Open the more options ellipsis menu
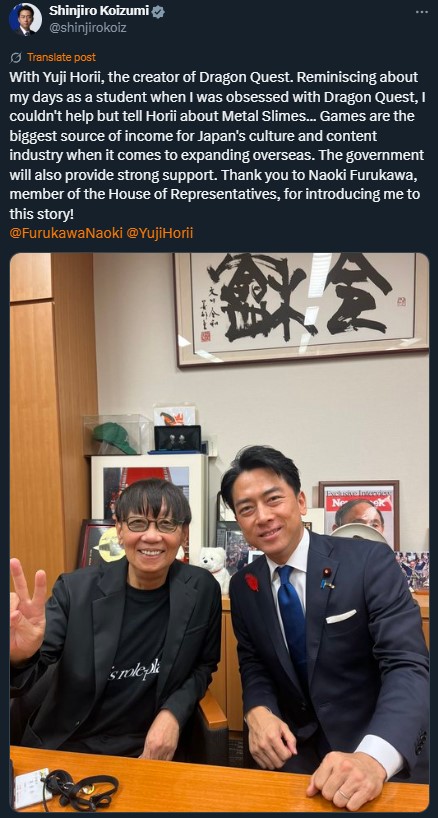Screen dimensions: 438x818 [421, 12]
